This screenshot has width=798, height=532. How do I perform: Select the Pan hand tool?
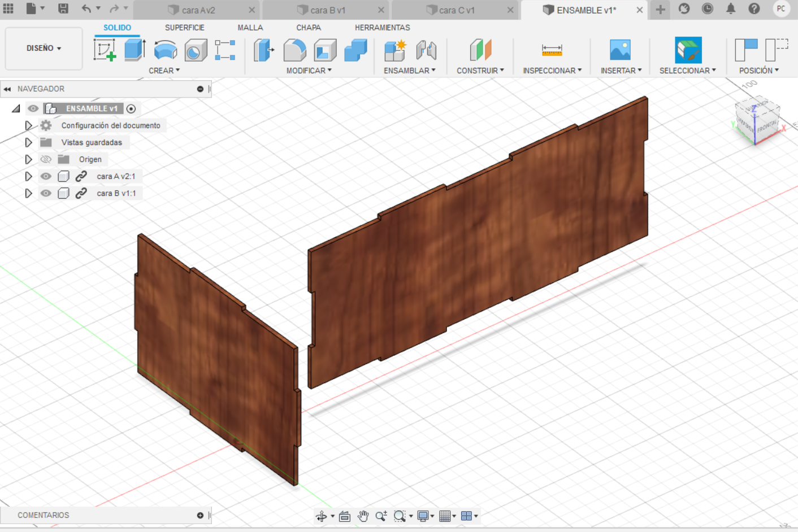point(363,516)
